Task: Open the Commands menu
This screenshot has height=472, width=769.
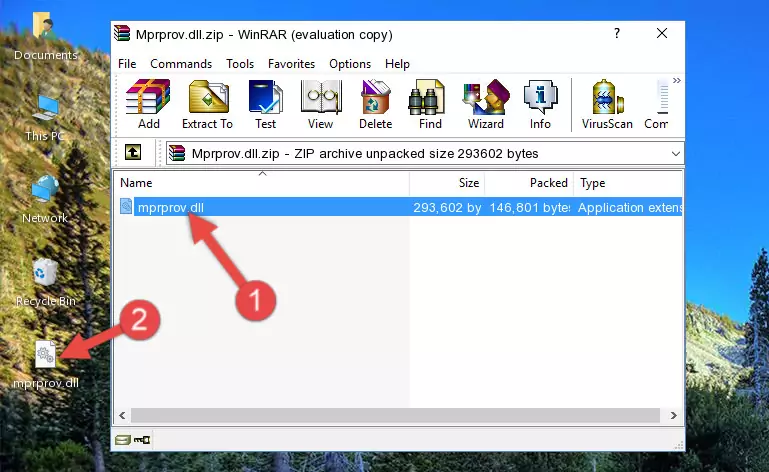Action: click(x=181, y=64)
